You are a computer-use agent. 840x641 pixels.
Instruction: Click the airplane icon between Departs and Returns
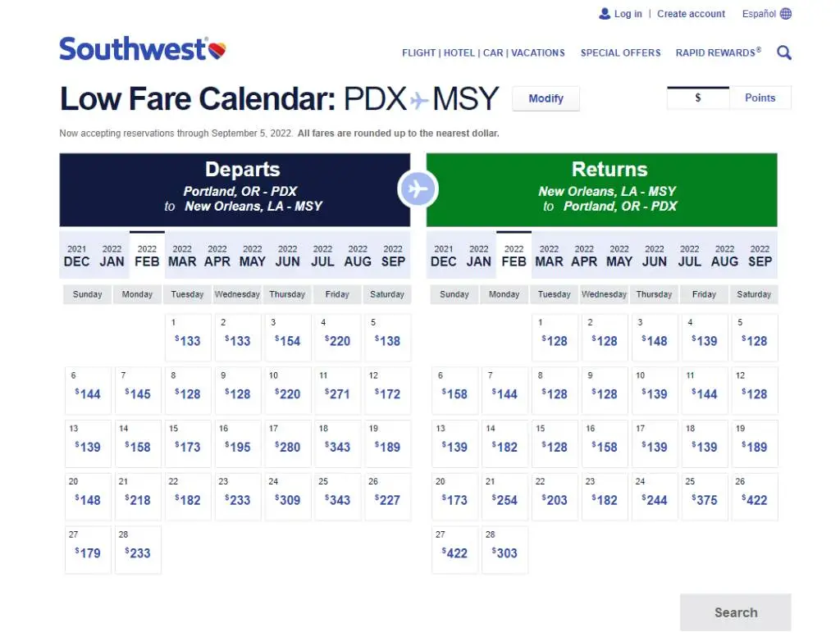pyautogui.click(x=418, y=189)
